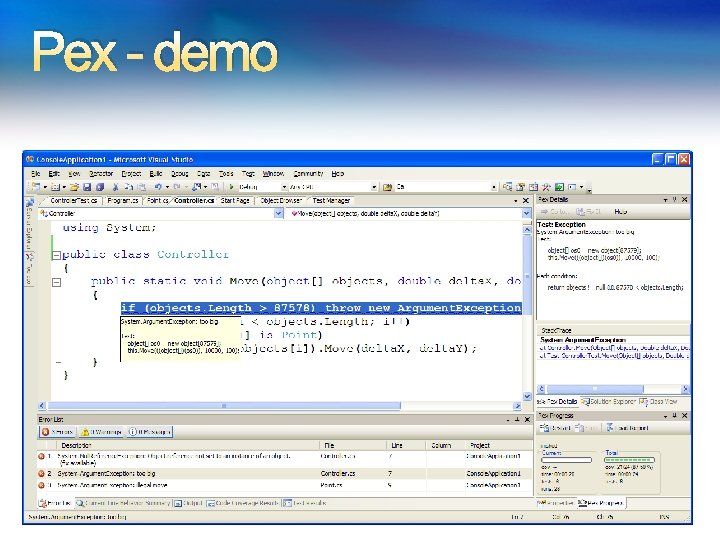Click the Go to button in Pex Details
This screenshot has height=540, width=720.
tap(555, 212)
